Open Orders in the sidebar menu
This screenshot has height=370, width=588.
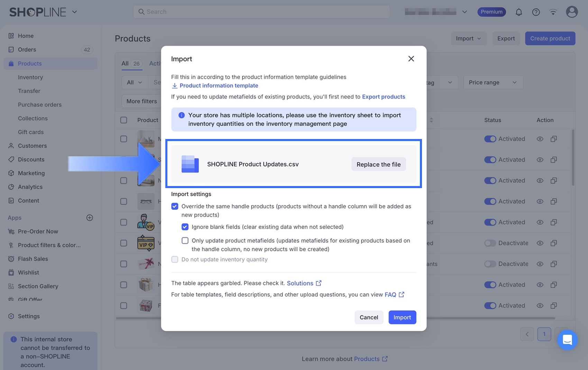point(27,49)
